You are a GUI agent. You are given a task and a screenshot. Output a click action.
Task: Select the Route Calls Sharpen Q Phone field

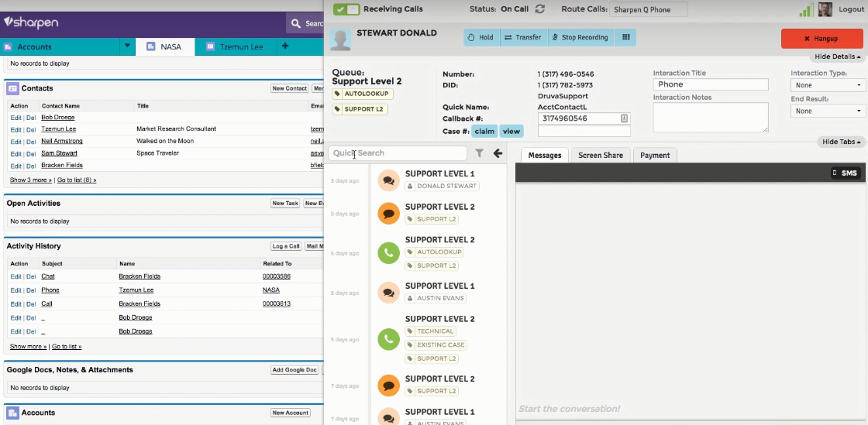[x=648, y=9]
